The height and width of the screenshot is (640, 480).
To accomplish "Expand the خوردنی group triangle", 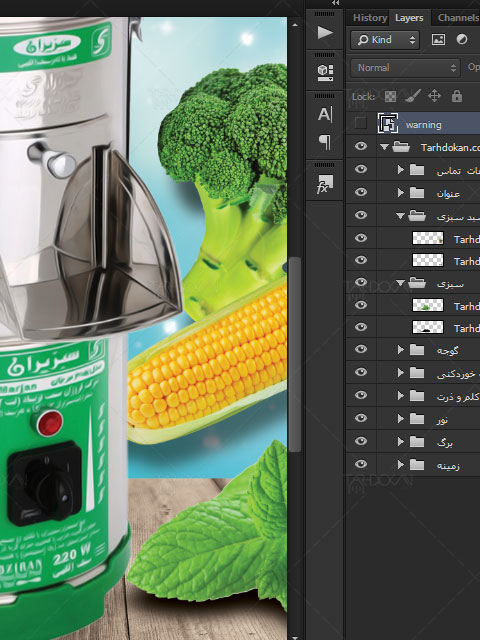I will 400,372.
